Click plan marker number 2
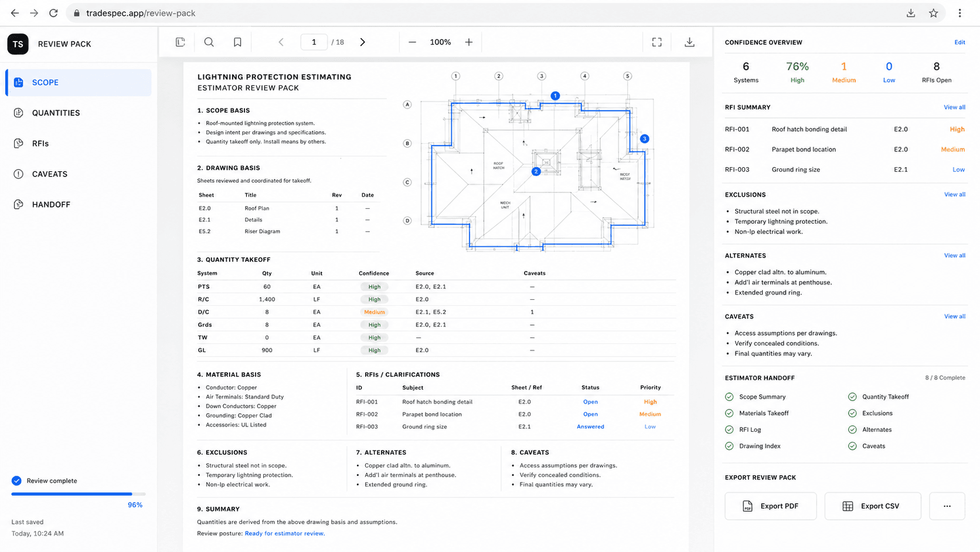980x552 pixels. pos(536,171)
